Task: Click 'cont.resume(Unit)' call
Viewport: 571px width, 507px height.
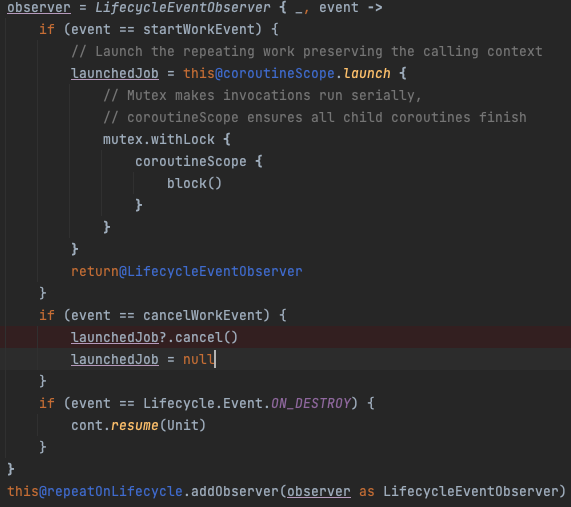Action: click(138, 425)
